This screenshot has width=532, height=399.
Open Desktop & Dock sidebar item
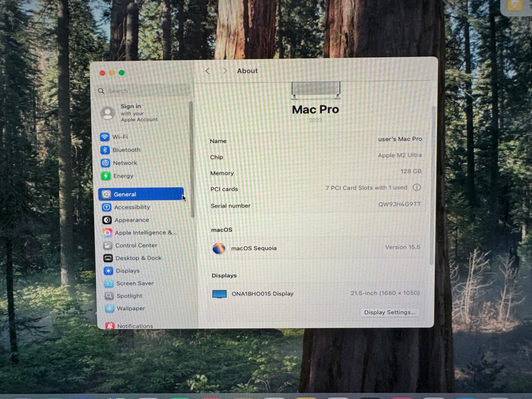click(138, 258)
